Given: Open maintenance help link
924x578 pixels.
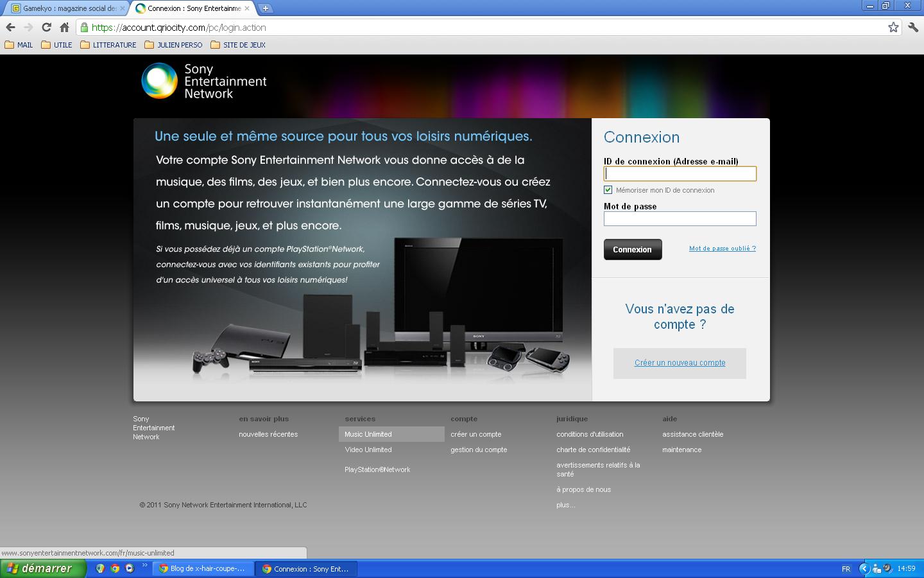Looking at the screenshot, I should [x=682, y=450].
